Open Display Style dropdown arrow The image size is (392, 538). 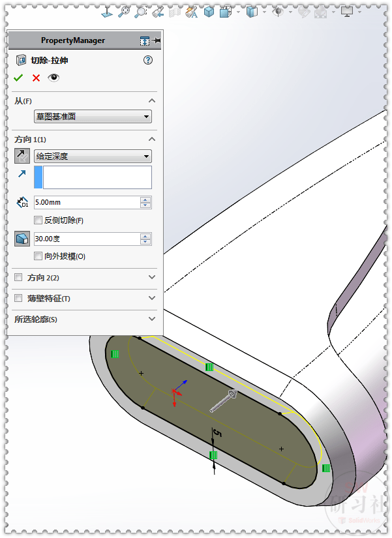pyautogui.click(x=264, y=12)
